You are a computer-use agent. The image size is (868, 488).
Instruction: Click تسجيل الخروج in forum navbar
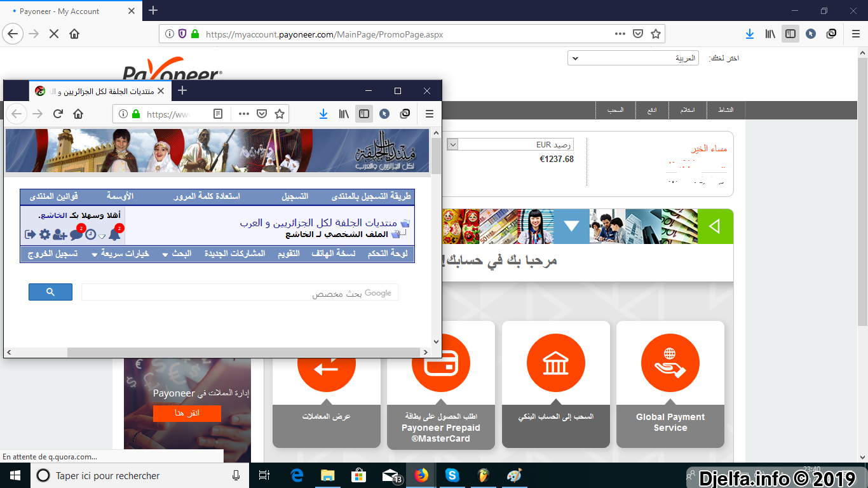click(53, 254)
